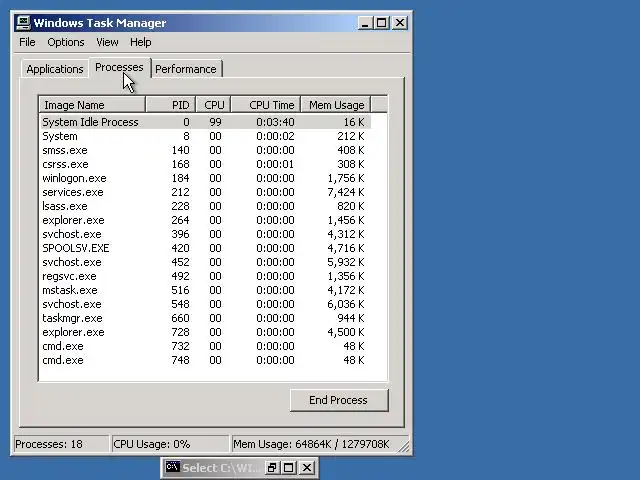Viewport: 640px width, 480px height.
Task: Maximize the minimized command prompt window
Action: coord(289,467)
